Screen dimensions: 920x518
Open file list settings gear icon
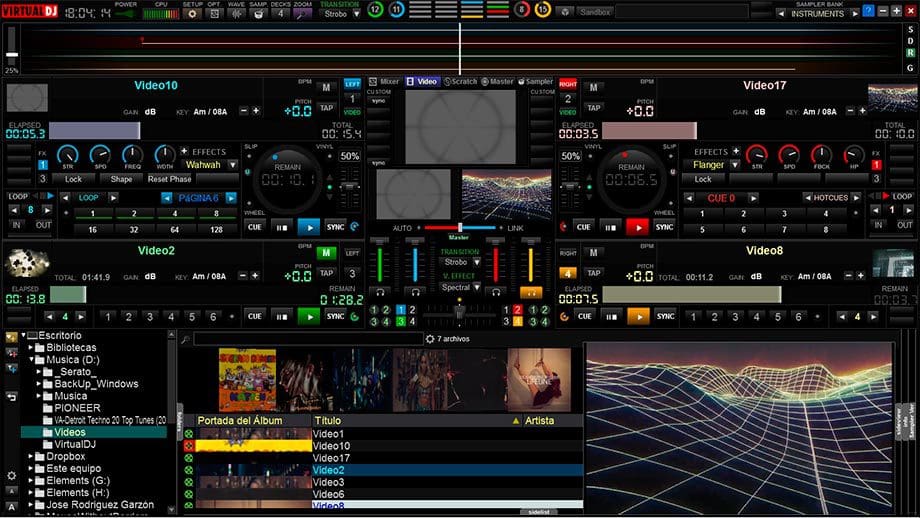pos(430,339)
